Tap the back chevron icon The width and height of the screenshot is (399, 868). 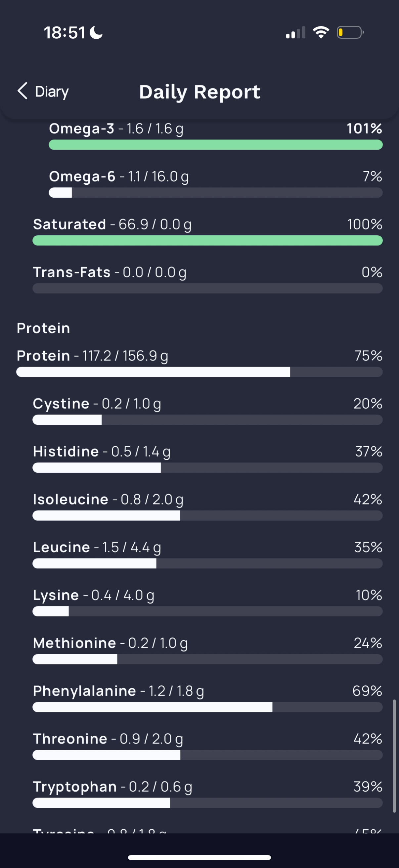coord(22,91)
